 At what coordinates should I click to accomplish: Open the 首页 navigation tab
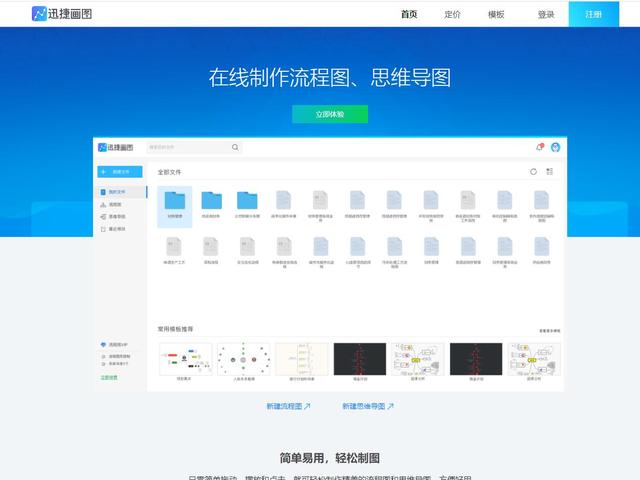coord(409,14)
